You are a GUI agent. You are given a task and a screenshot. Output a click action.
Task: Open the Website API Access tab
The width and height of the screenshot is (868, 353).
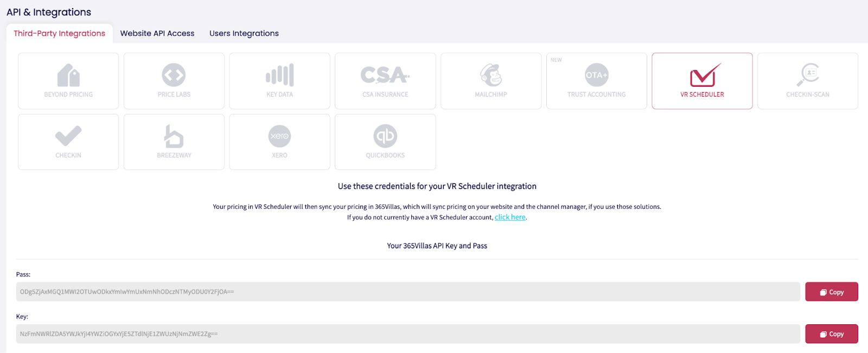pyautogui.click(x=157, y=34)
